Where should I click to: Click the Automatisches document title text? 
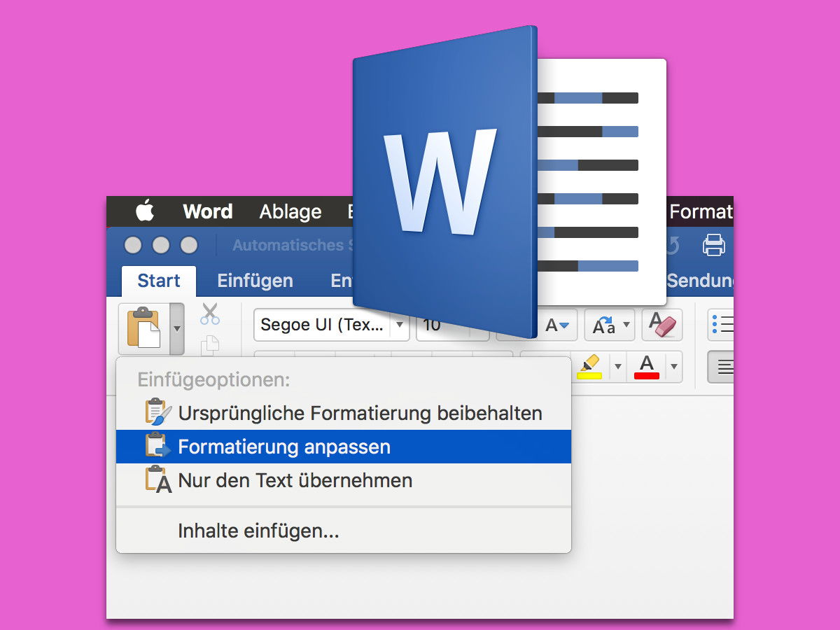[292, 246]
